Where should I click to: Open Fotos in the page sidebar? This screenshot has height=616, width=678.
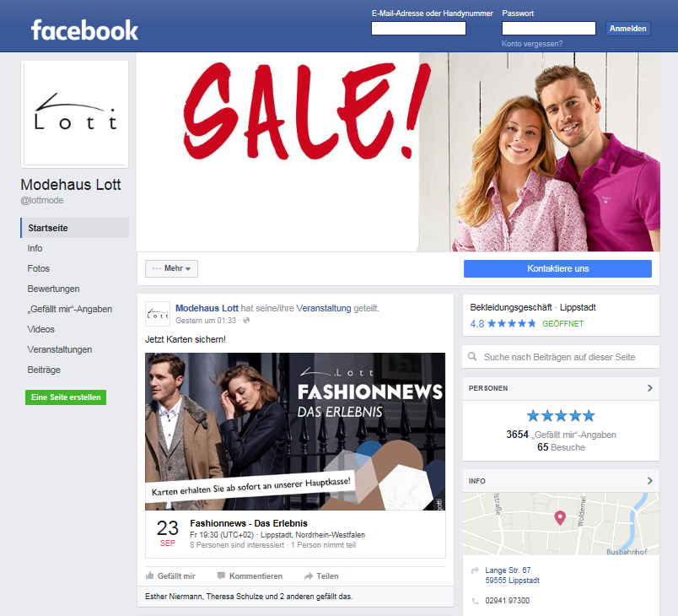click(39, 268)
